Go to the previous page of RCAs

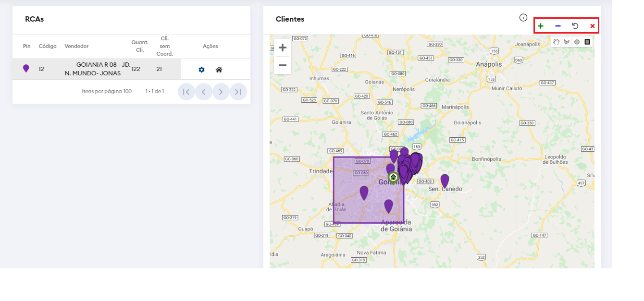point(204,92)
